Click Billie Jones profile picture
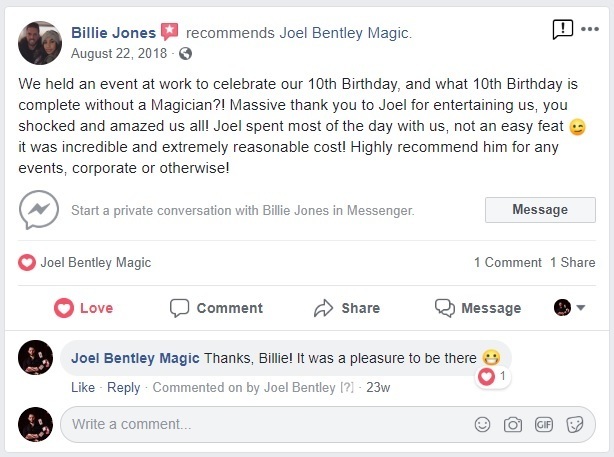Image resolution: width=614 pixels, height=457 pixels. coord(40,42)
